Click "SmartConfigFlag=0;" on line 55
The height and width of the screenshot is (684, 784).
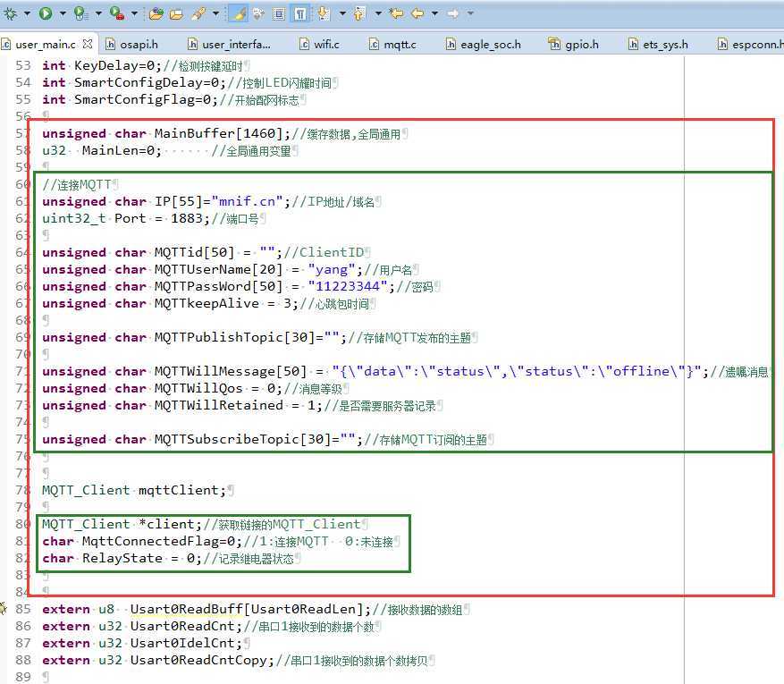(x=147, y=99)
